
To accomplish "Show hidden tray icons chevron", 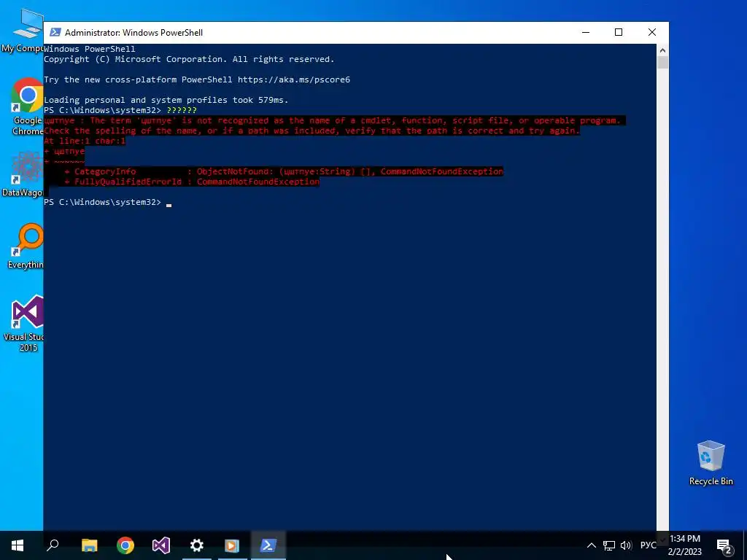I will (591, 545).
